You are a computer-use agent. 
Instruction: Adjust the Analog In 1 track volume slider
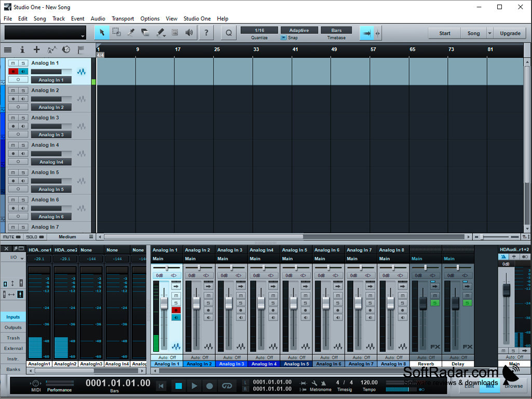pos(51,72)
